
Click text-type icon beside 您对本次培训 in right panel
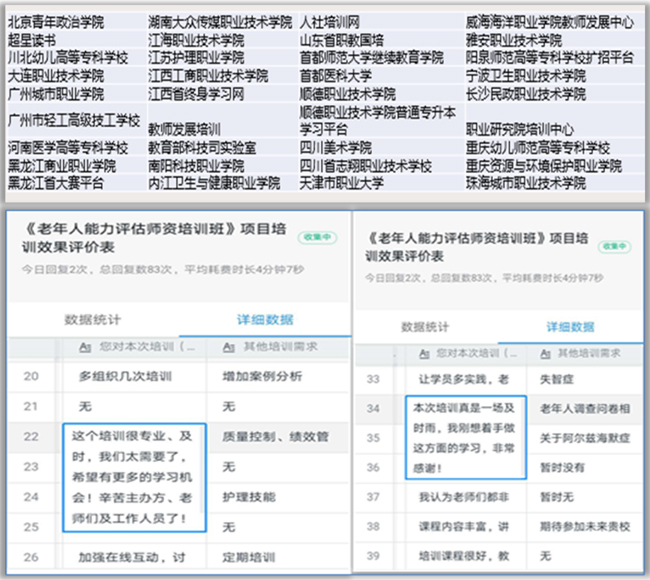(424, 354)
